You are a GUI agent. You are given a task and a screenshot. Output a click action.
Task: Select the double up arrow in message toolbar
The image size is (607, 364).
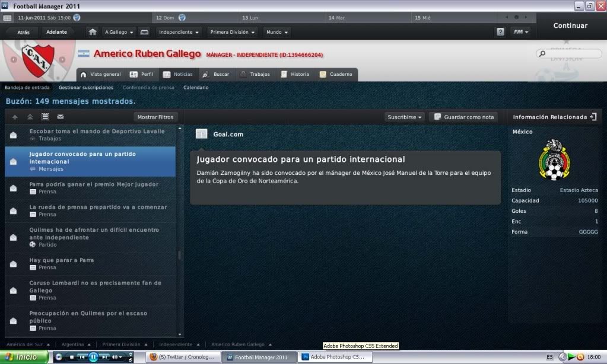30,117
